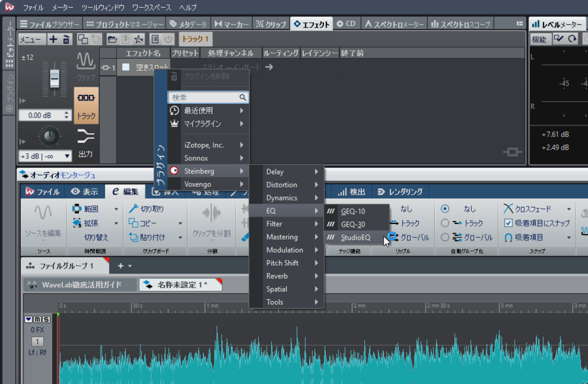Image resolution: width=588 pixels, height=384 pixels.
Task: Toggle 吸着項目にスナップ checkbox
Action: coord(508,223)
